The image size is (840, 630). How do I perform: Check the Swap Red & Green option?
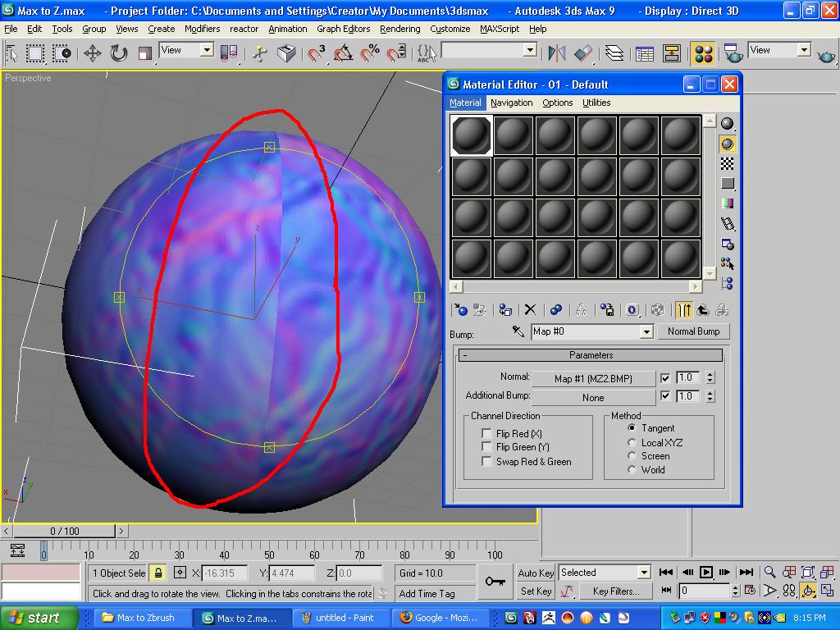487,462
